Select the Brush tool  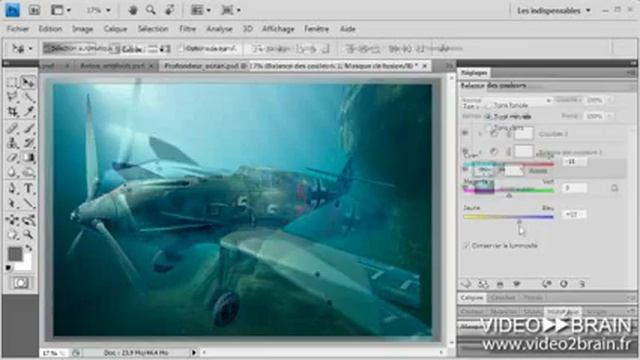pyautogui.click(x=28, y=128)
